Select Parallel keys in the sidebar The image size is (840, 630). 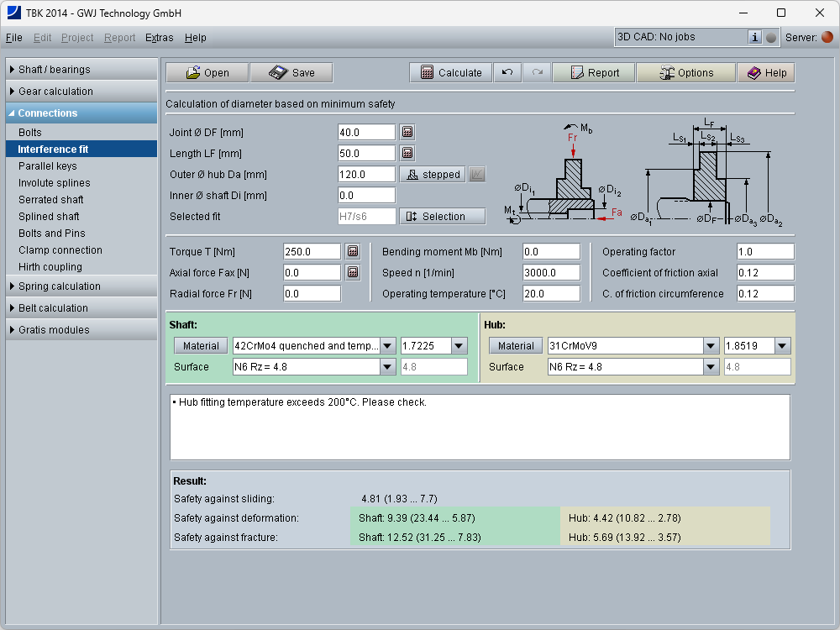coord(48,166)
